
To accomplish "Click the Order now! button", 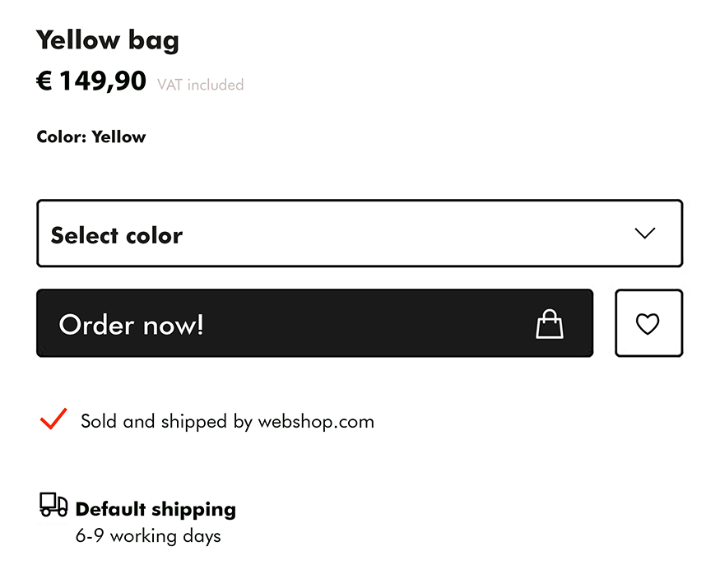I will point(314,323).
